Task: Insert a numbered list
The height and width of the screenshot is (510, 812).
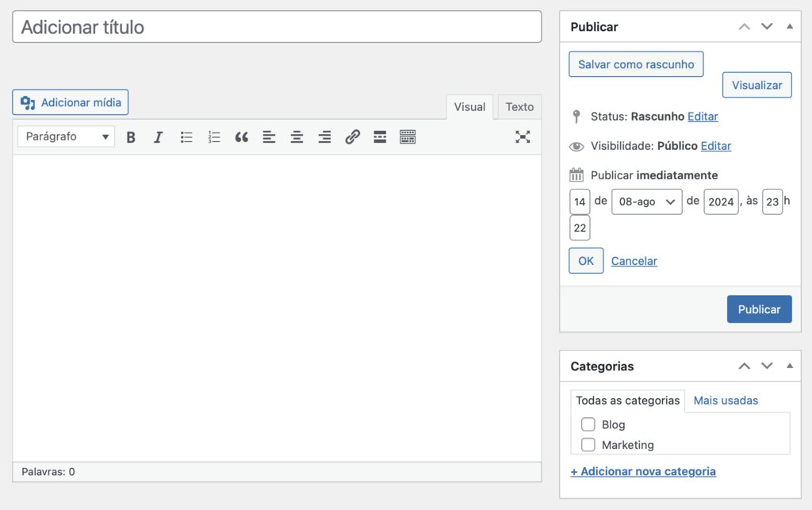Action: (214, 136)
